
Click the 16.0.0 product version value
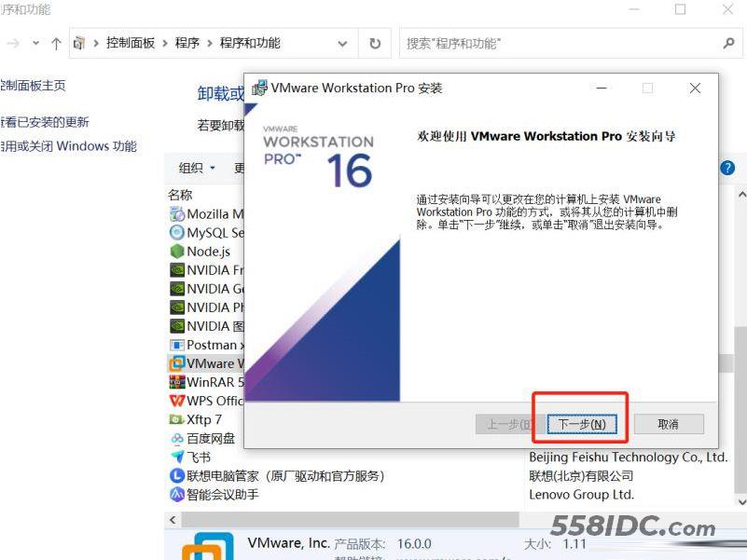point(414,544)
